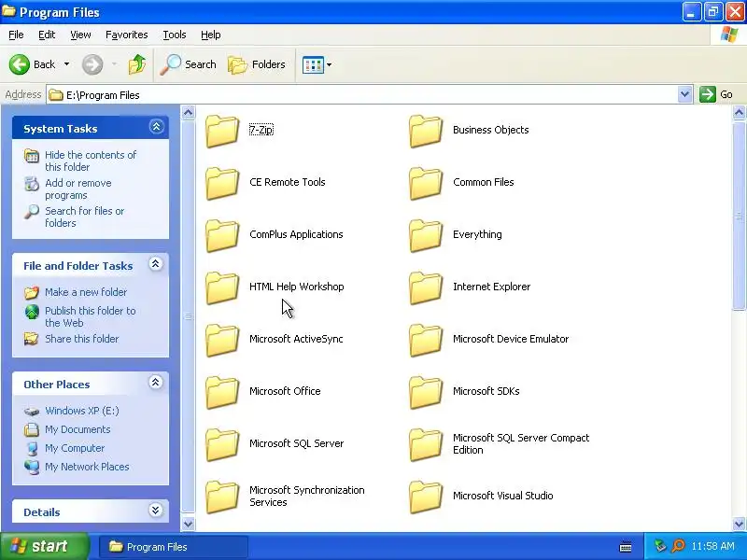Open the Back history dropdown arrow

click(x=66, y=64)
